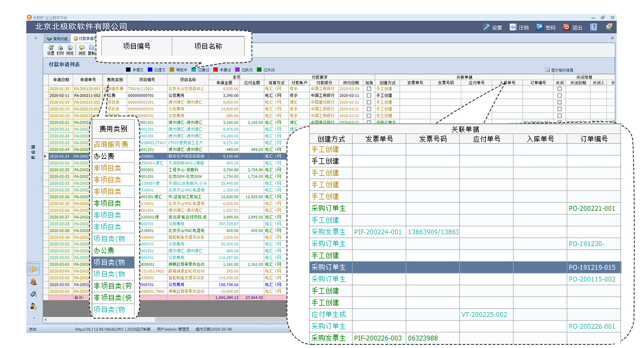This screenshot has height=348, width=644.
Task: Open help with the question mark icon
Action: pyautogui.click(x=594, y=27)
